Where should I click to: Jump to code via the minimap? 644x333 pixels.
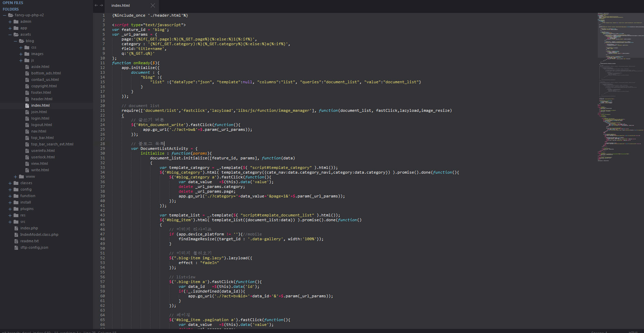tap(621, 87)
